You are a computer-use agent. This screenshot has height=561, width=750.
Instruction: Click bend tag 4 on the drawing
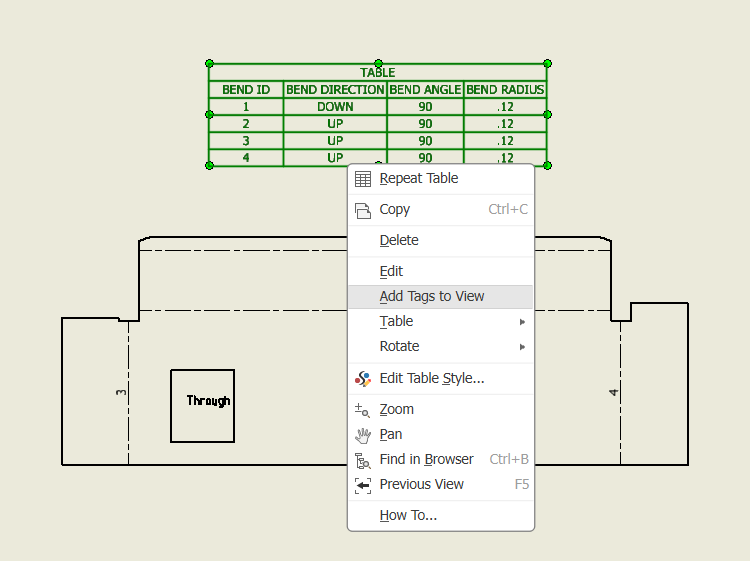614,392
